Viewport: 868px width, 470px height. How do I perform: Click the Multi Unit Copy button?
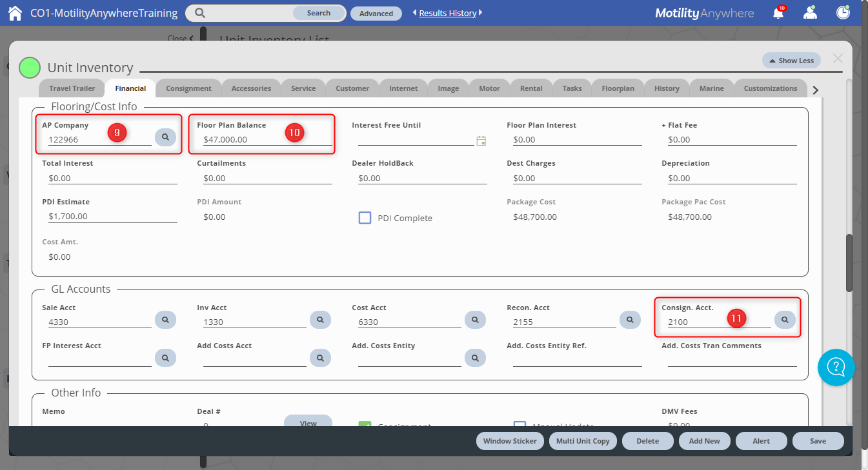[x=583, y=441]
